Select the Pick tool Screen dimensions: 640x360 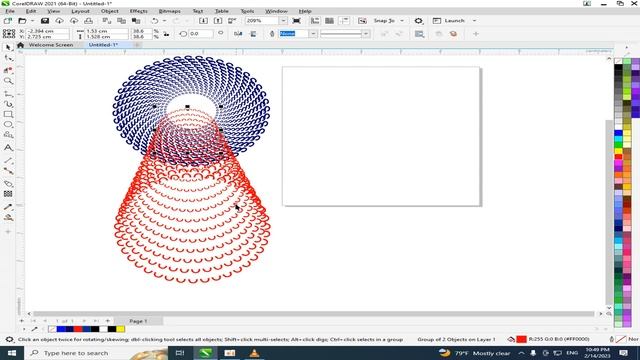pyautogui.click(x=8, y=48)
